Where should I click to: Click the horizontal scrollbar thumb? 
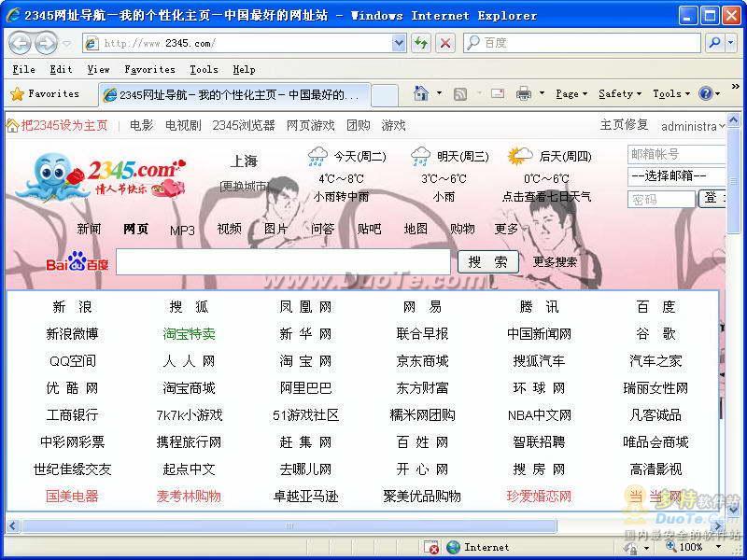click(289, 526)
